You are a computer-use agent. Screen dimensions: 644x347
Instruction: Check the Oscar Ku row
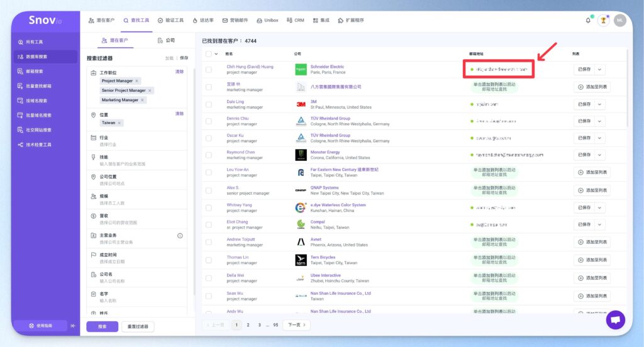[209, 138]
